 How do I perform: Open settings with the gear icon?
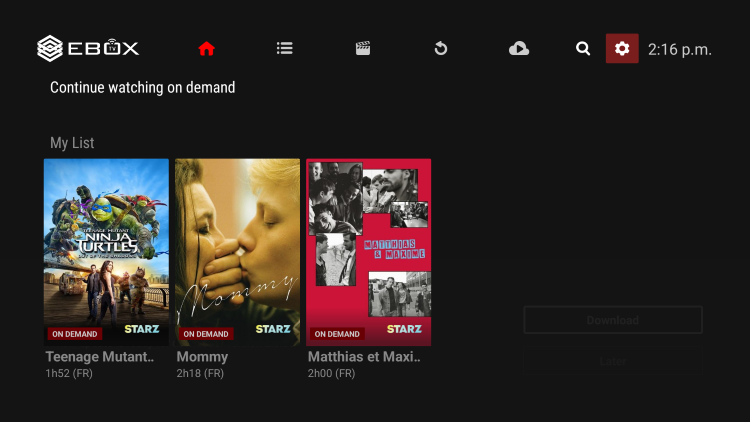click(x=622, y=48)
